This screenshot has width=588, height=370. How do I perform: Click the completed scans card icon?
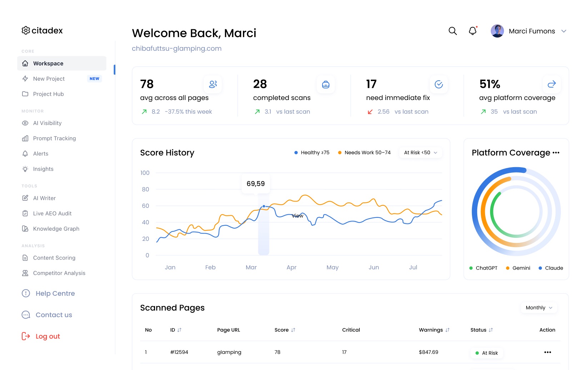[x=326, y=85]
